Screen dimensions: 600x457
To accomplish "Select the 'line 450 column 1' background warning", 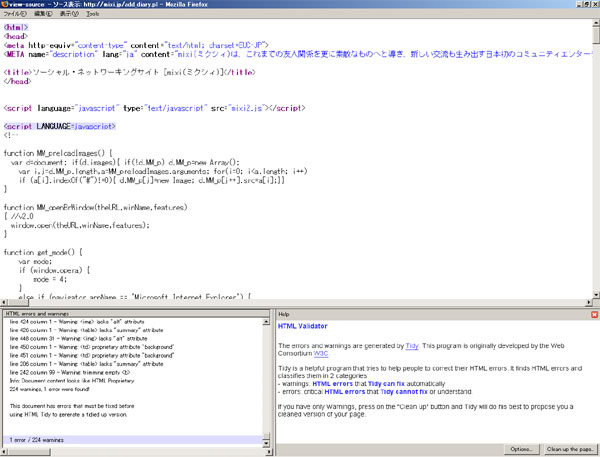I will (132, 347).
